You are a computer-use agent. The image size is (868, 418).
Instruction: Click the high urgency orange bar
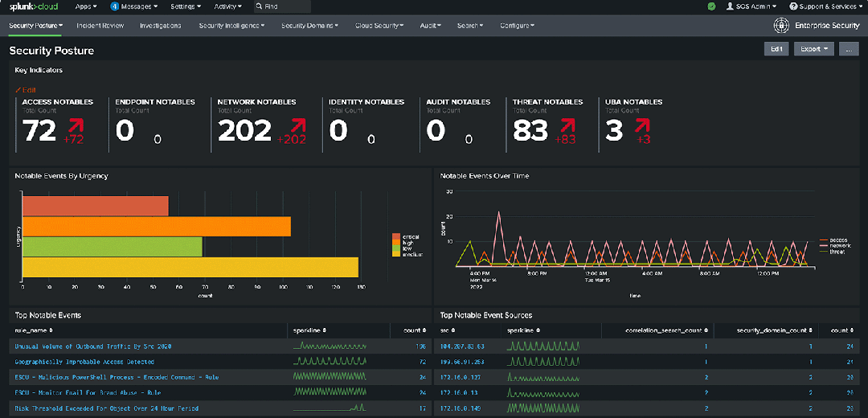click(x=157, y=227)
